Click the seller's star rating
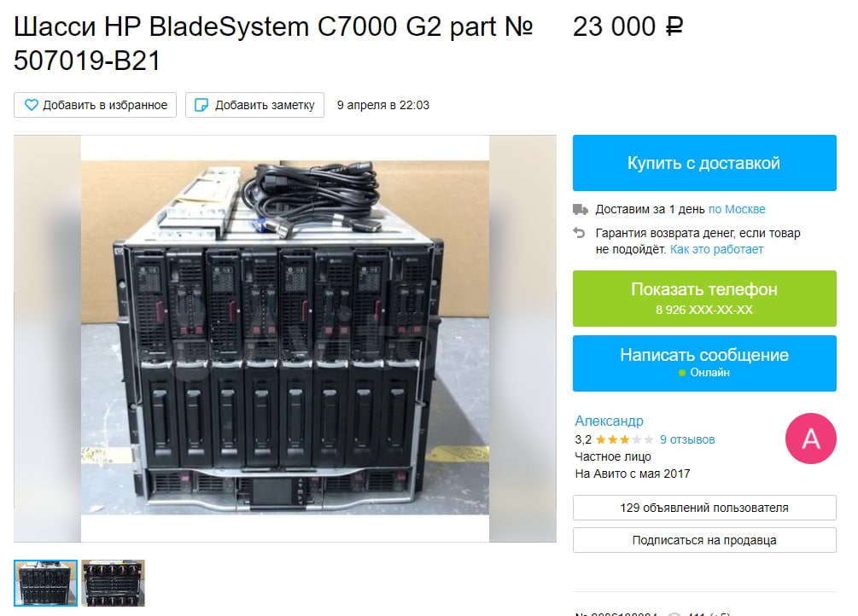The height and width of the screenshot is (616, 858). [624, 439]
